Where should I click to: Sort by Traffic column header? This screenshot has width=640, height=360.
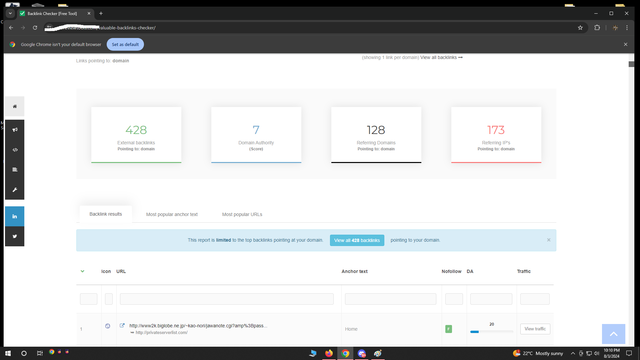(524, 271)
